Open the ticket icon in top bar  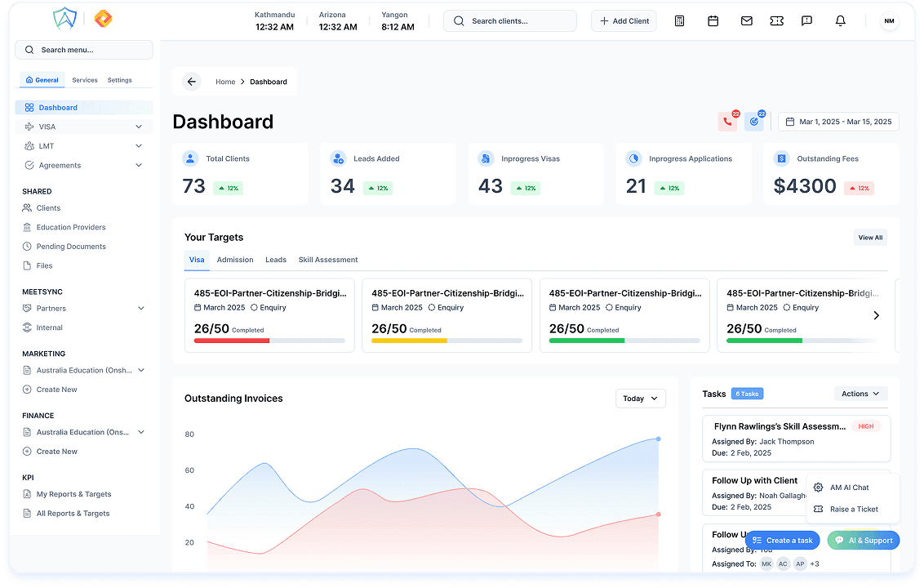coord(777,21)
